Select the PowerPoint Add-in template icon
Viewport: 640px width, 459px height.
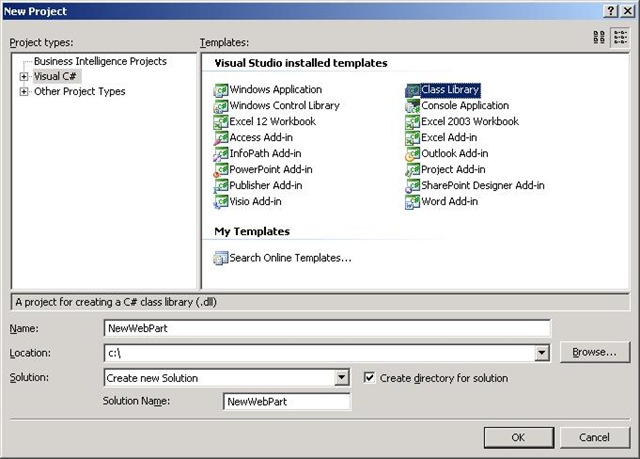click(221, 170)
